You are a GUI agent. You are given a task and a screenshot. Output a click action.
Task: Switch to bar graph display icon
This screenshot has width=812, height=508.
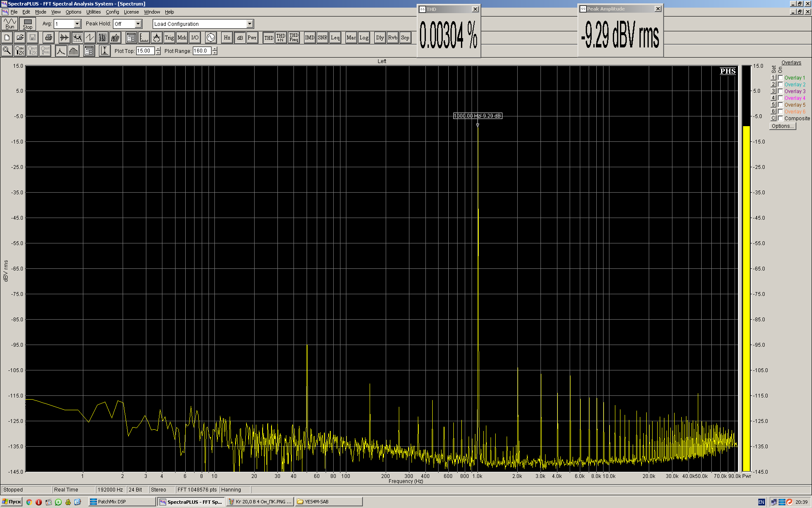[74, 51]
